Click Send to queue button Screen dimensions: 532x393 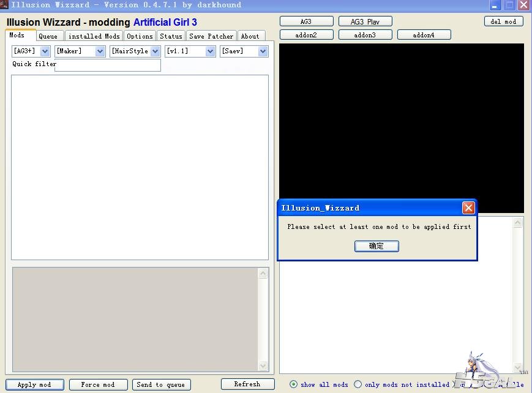click(x=161, y=384)
